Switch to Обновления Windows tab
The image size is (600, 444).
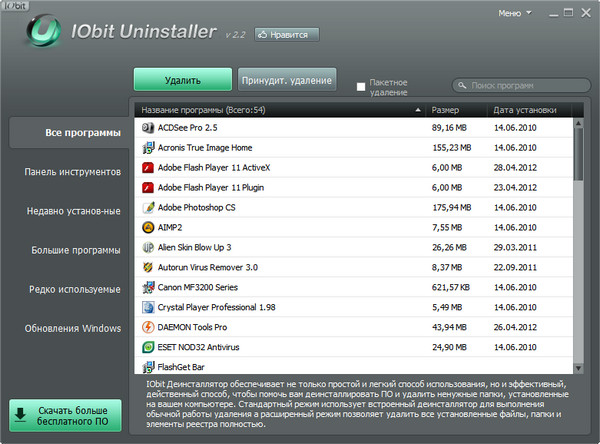click(x=73, y=328)
